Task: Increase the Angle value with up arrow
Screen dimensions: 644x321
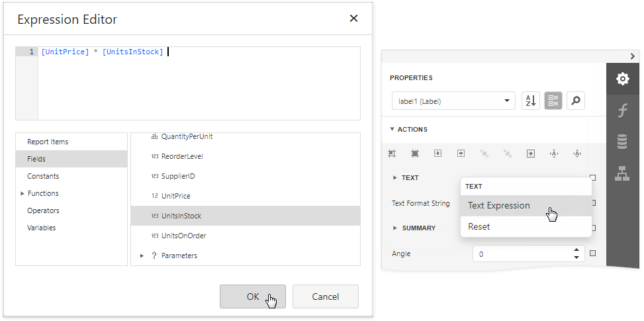Action: (x=576, y=250)
